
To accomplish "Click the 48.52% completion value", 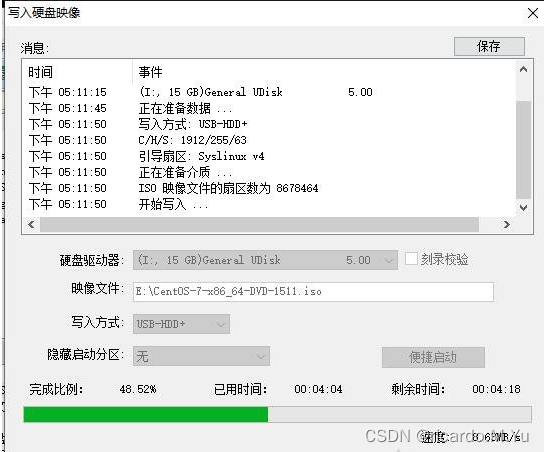I will [138, 389].
